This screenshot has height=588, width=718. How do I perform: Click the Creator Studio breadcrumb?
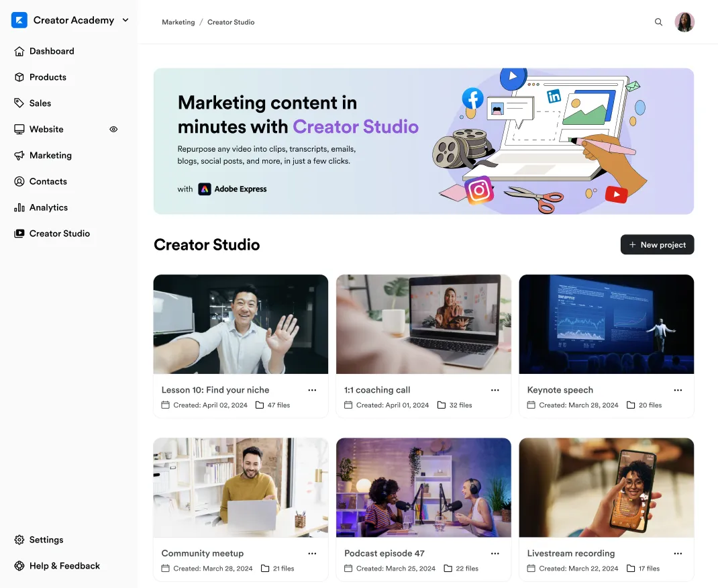click(x=231, y=22)
